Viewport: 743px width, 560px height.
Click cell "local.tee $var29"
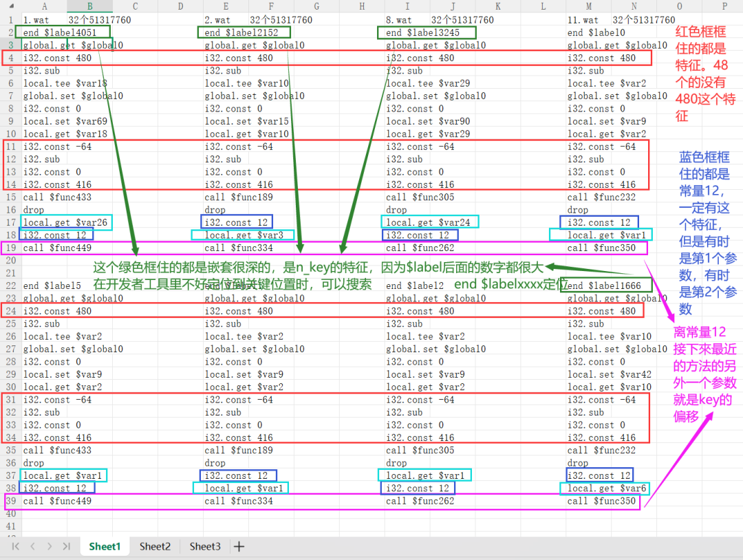[x=429, y=83]
